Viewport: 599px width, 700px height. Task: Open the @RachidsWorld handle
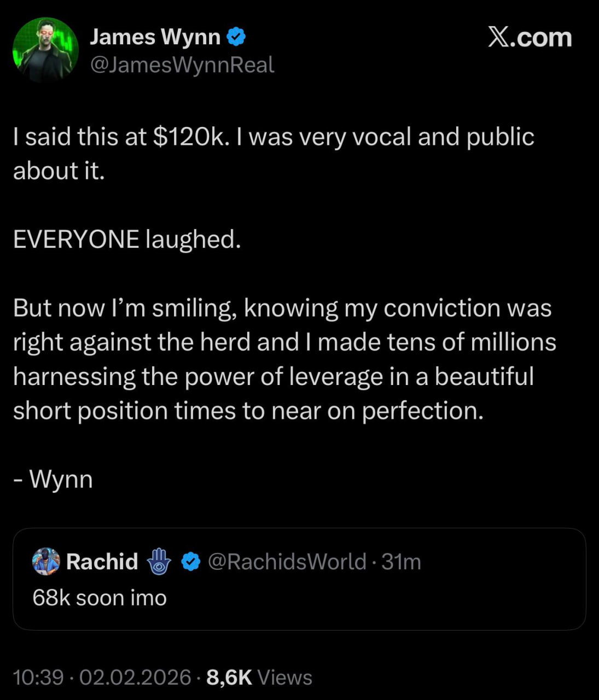point(287,562)
